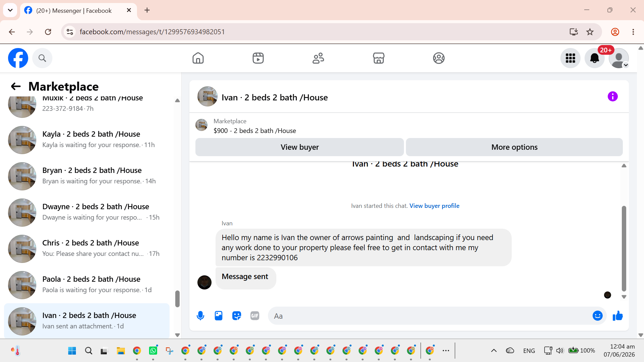
Task: Open the volume speaker icon
Action: coord(559,351)
